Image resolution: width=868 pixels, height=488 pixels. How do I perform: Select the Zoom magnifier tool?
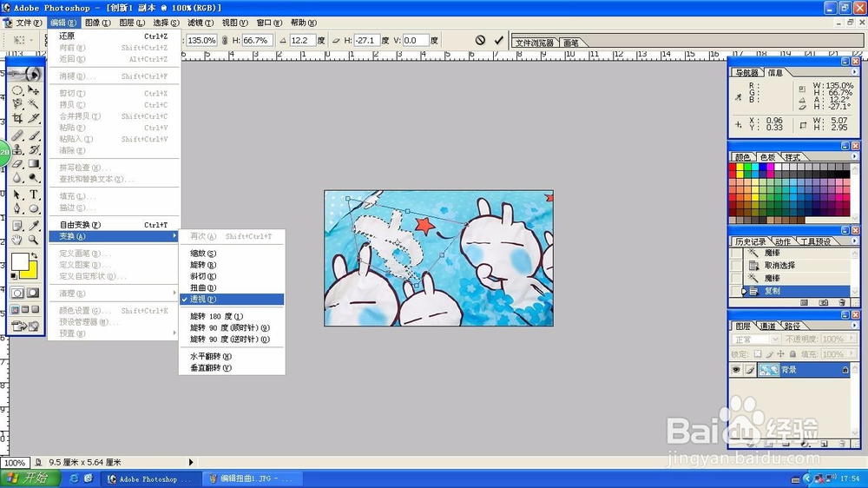pos(34,240)
